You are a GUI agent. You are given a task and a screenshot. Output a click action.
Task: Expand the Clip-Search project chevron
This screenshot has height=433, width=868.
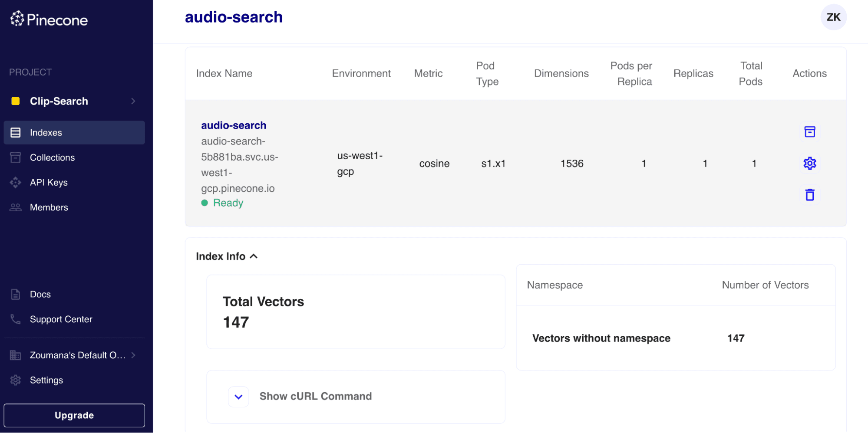(133, 101)
